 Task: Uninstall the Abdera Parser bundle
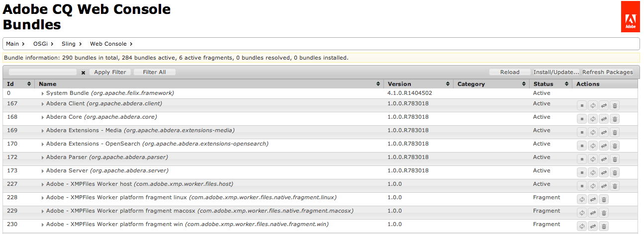[615, 159]
